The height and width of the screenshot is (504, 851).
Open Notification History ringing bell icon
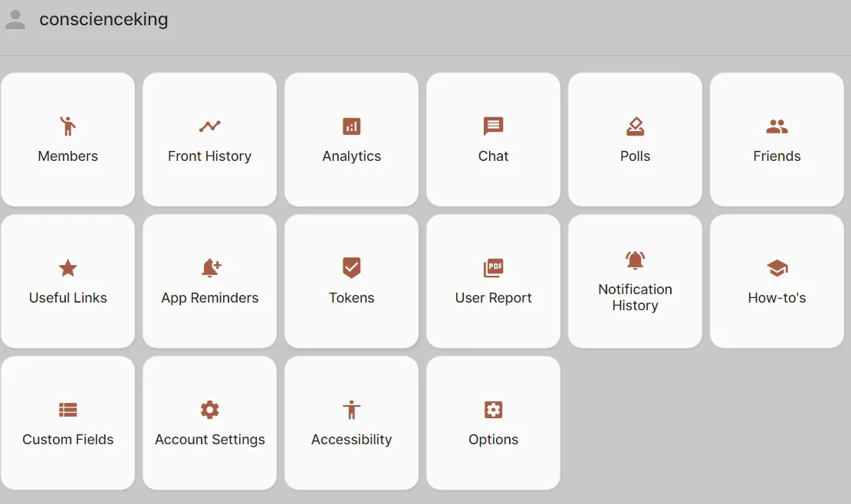tap(635, 260)
